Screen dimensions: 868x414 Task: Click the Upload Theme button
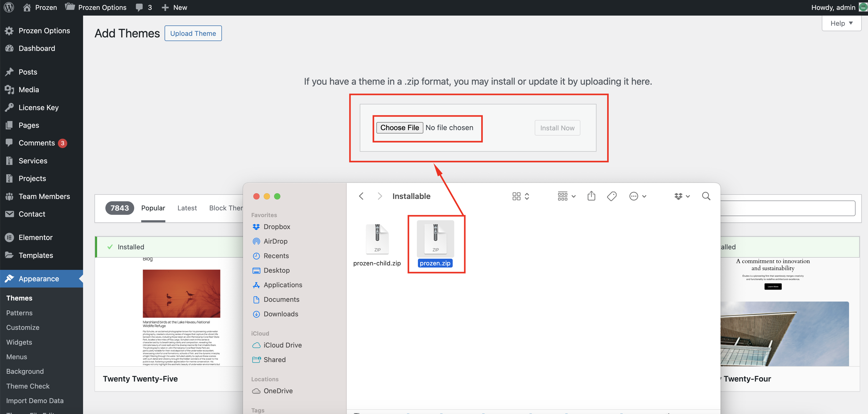(x=193, y=34)
